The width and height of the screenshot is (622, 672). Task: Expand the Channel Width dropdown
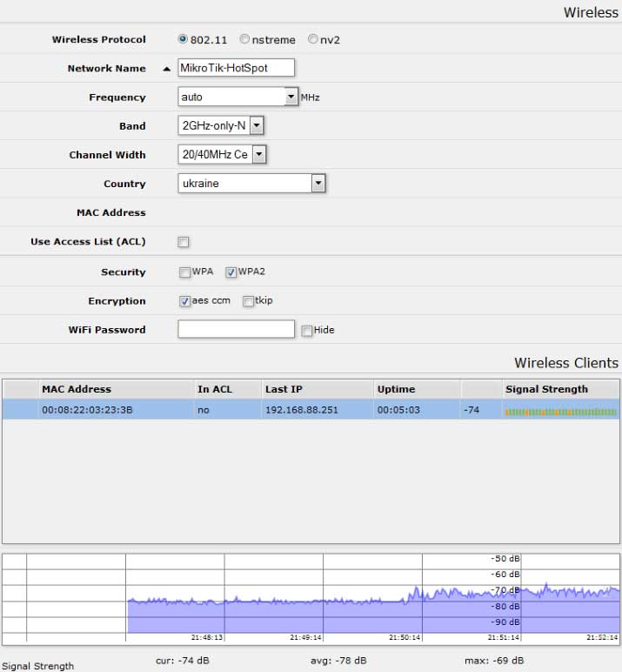coord(259,155)
